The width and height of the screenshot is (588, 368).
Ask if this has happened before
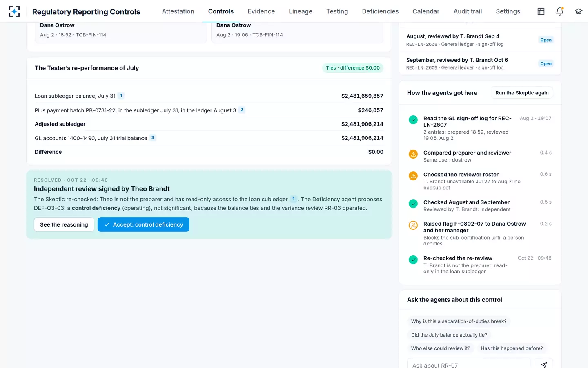[x=512, y=348]
